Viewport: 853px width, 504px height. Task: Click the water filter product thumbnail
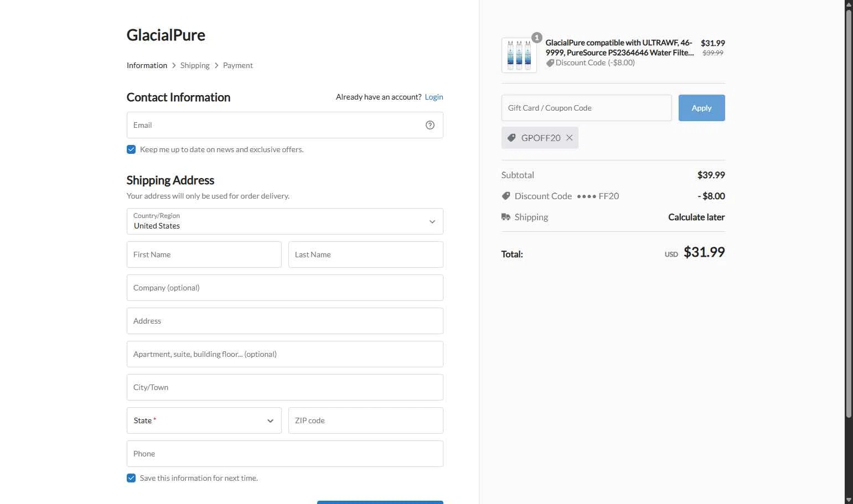[x=519, y=55]
